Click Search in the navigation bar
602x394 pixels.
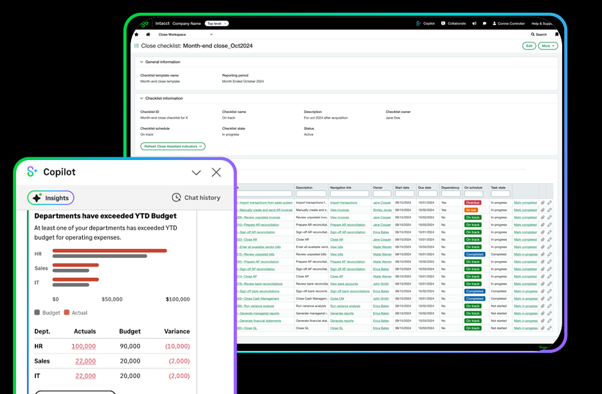point(539,34)
